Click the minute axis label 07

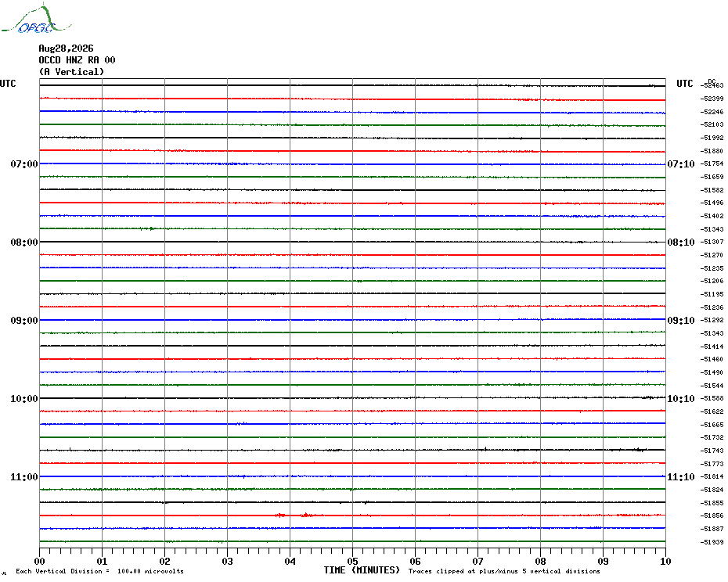[478, 561]
